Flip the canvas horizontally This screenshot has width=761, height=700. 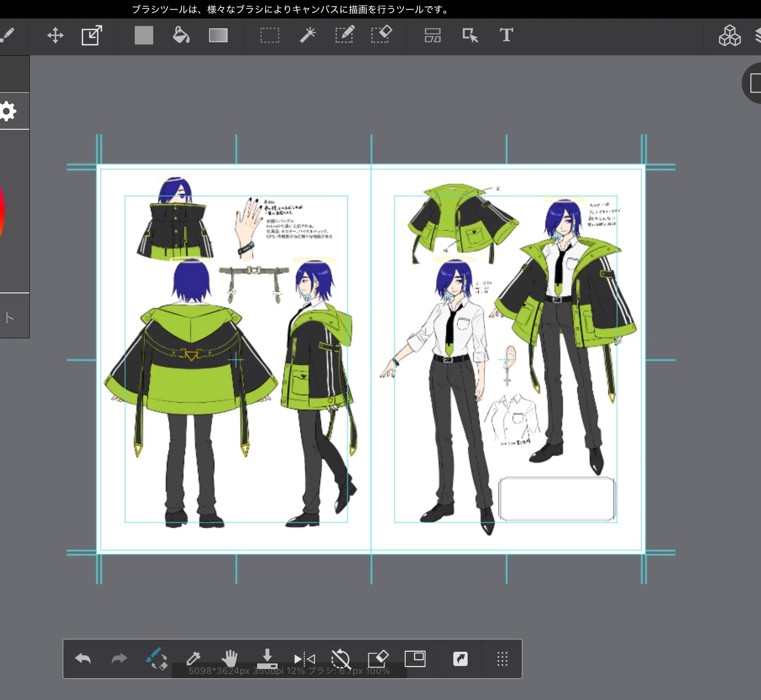coord(305,659)
